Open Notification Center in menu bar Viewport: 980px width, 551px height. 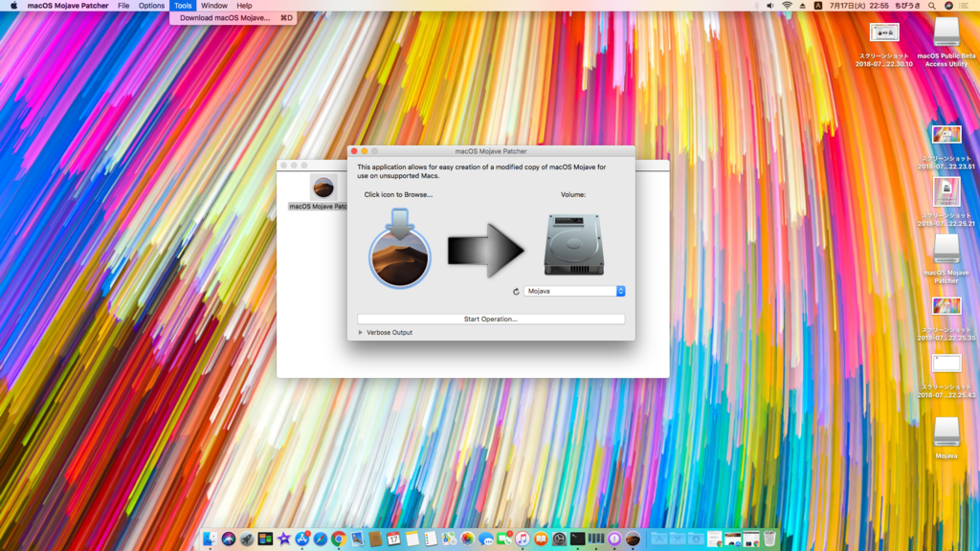pyautogui.click(x=965, y=6)
